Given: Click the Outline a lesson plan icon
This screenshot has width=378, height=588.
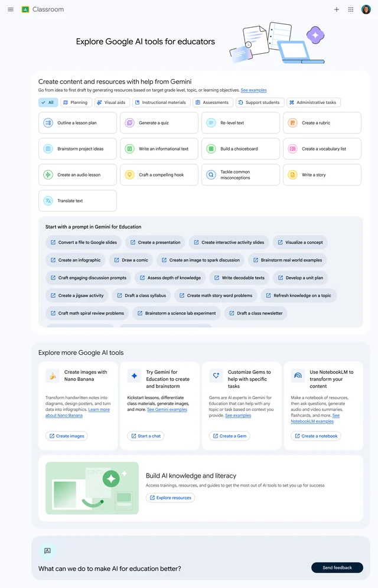Looking at the screenshot, I should point(48,123).
